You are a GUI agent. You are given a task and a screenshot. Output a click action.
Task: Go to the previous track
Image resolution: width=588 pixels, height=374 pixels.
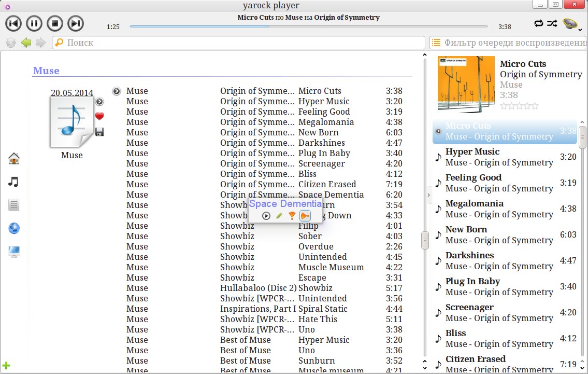tap(13, 23)
